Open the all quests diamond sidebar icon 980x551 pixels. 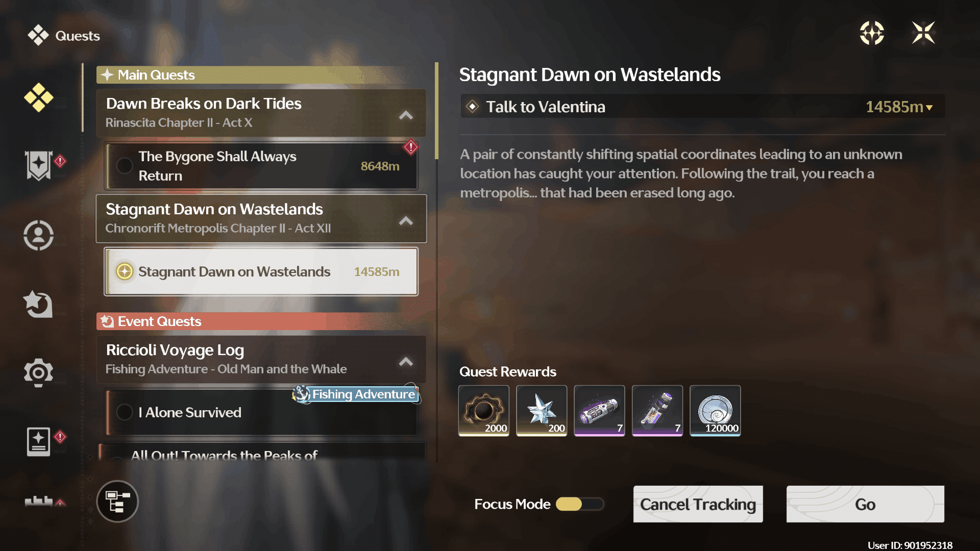pos(39,97)
